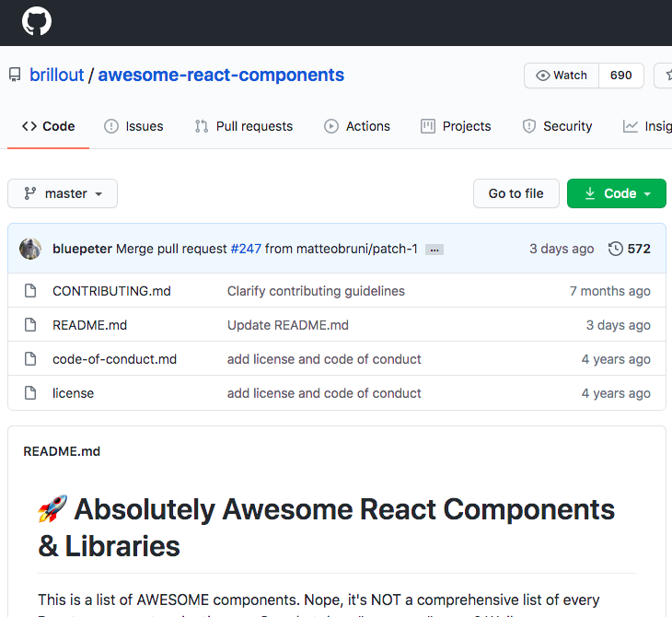Click bluepeter's avatar thumbnail
The image size is (672, 617).
(30, 249)
